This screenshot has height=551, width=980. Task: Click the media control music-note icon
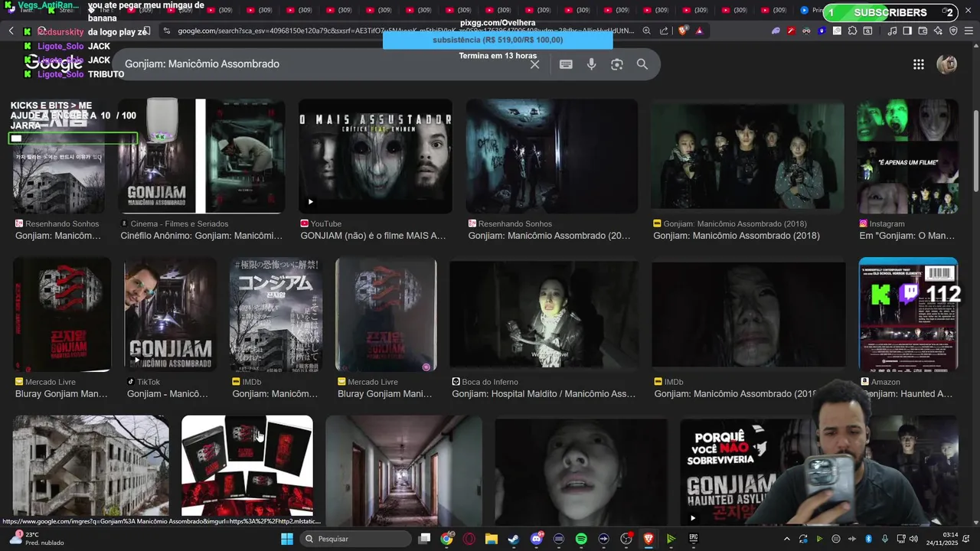(892, 31)
